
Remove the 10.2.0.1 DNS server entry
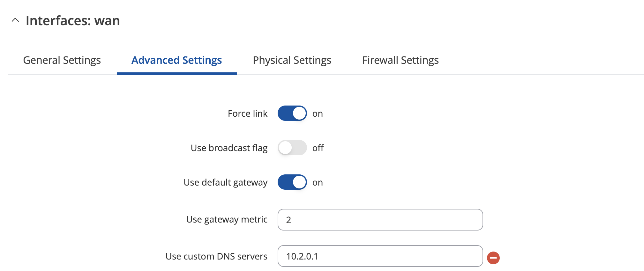click(493, 258)
